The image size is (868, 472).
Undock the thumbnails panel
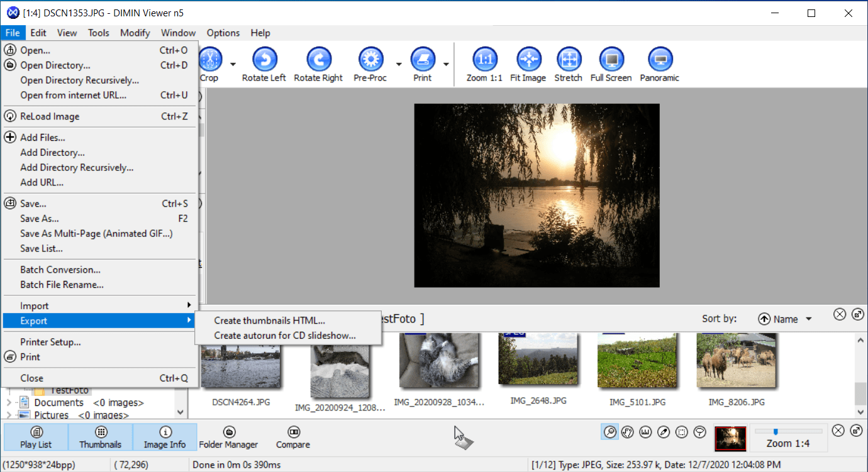(857, 314)
